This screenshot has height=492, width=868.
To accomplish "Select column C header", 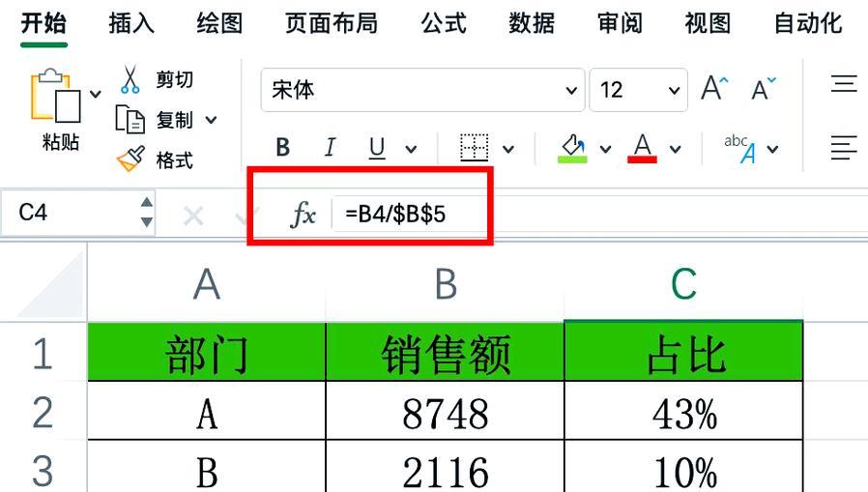I will click(683, 284).
